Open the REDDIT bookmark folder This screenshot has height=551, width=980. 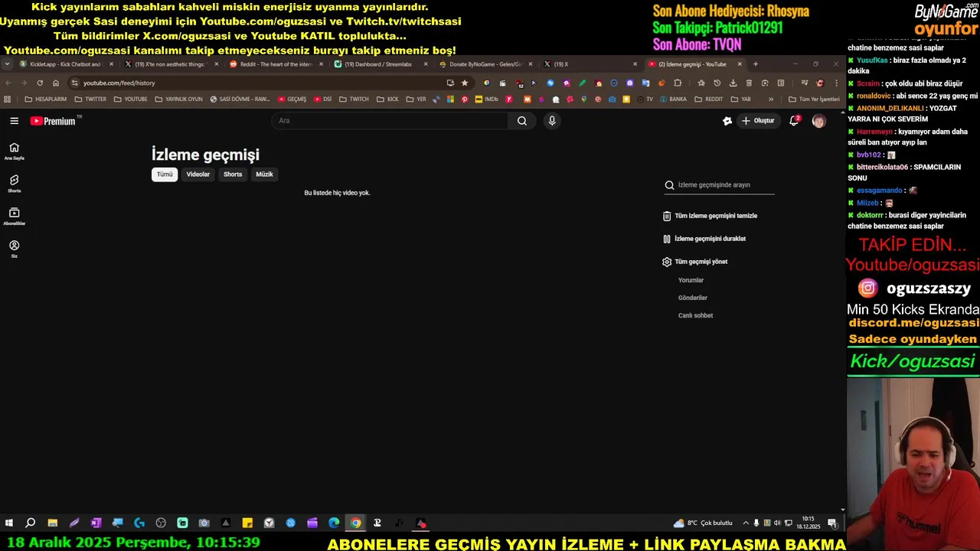pos(709,99)
